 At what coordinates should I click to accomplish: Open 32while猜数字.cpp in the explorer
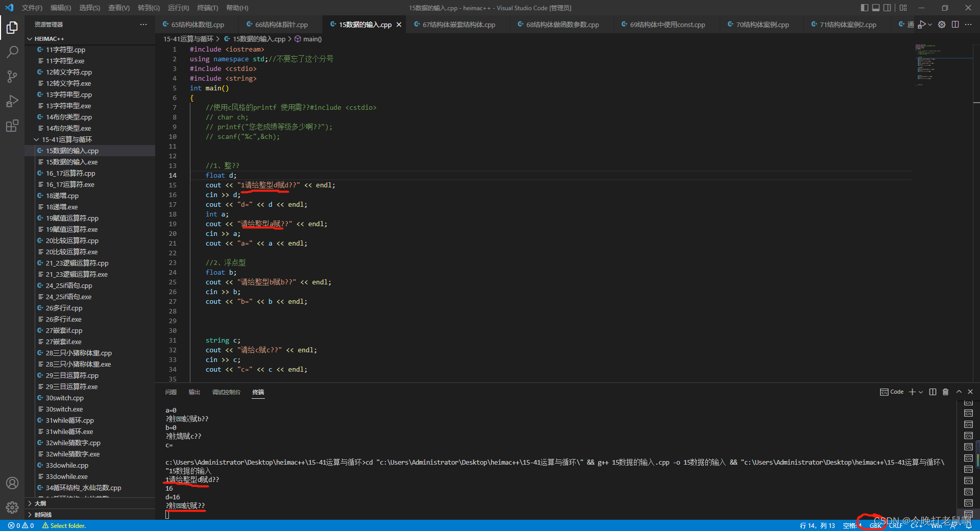coord(73,443)
